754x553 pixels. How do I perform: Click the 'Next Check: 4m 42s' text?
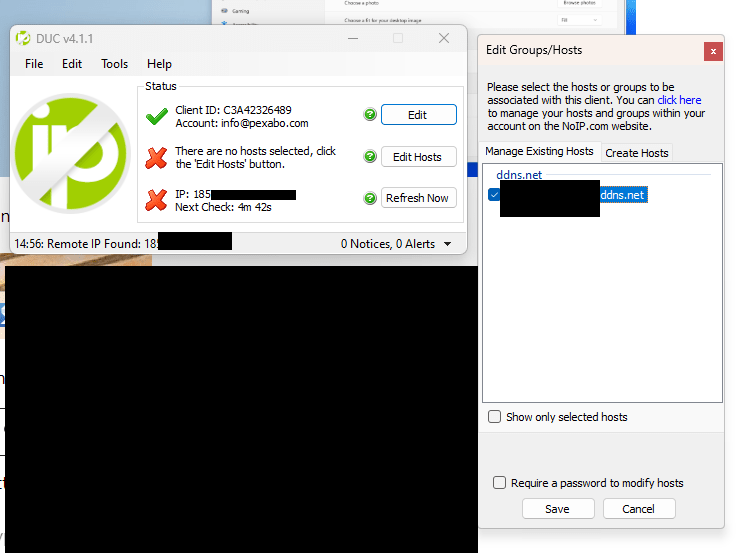coord(223,207)
